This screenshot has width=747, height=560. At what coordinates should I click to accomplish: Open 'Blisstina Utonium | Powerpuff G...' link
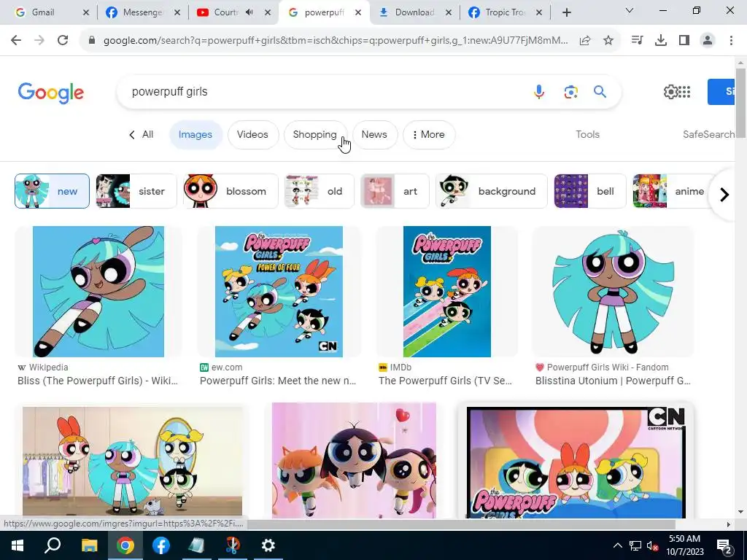613,381
